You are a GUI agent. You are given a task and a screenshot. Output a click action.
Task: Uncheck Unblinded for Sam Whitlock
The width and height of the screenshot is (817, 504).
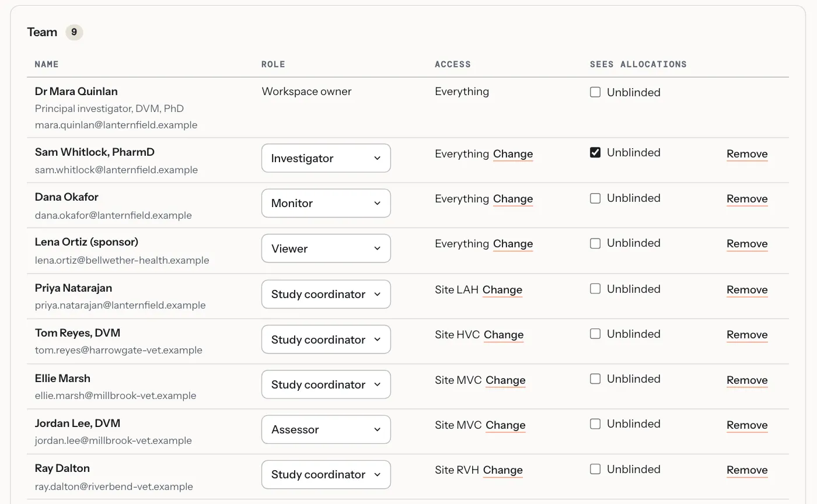click(595, 152)
